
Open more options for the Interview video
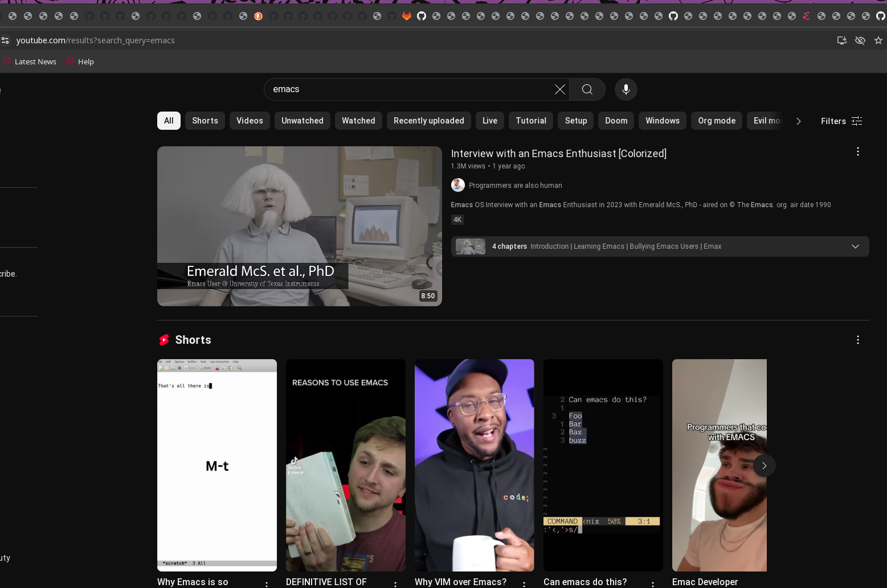tap(857, 151)
